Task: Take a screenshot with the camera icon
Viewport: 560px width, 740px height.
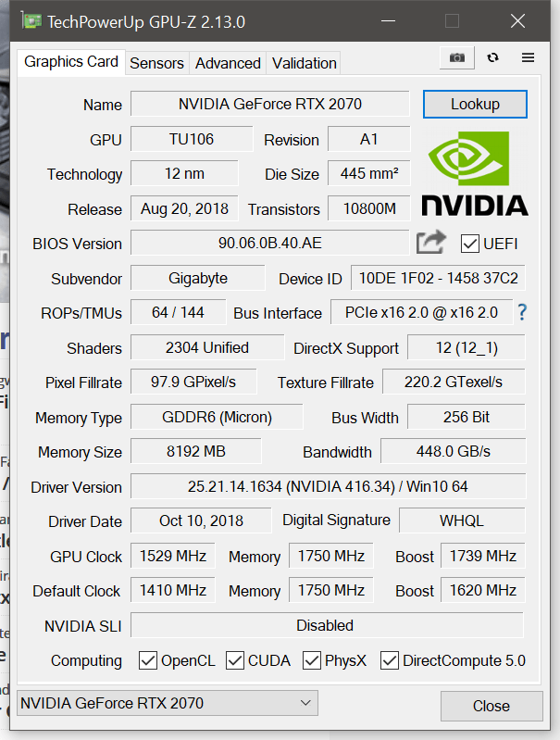Action: click(x=456, y=57)
